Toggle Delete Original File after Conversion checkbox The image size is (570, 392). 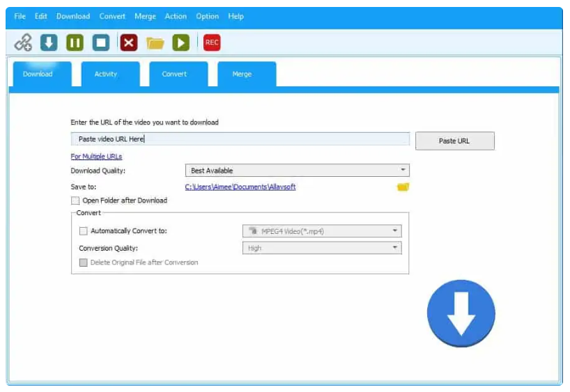[83, 262]
